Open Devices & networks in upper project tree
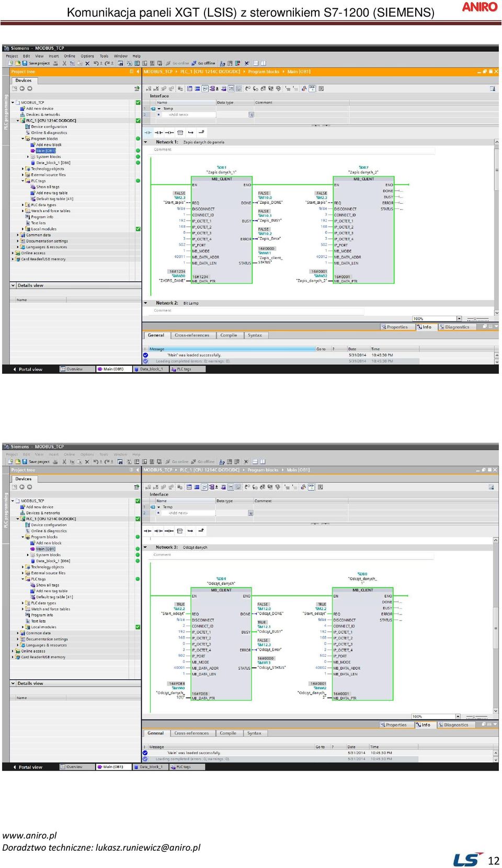The image size is (502, 868). (43, 114)
